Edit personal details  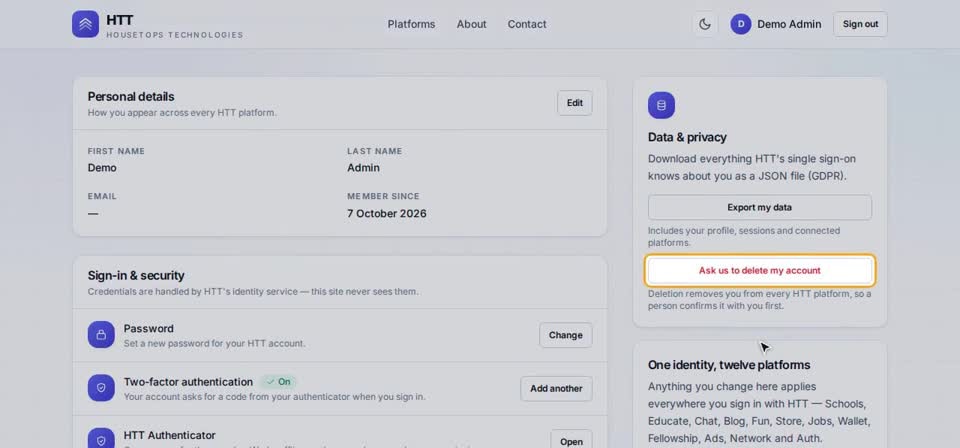tap(574, 103)
